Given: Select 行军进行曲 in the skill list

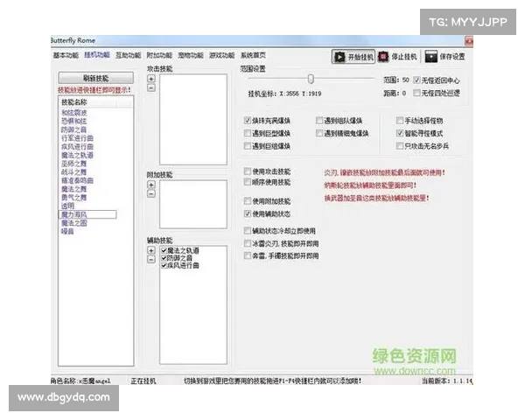Looking at the screenshot, I should pos(77,138).
